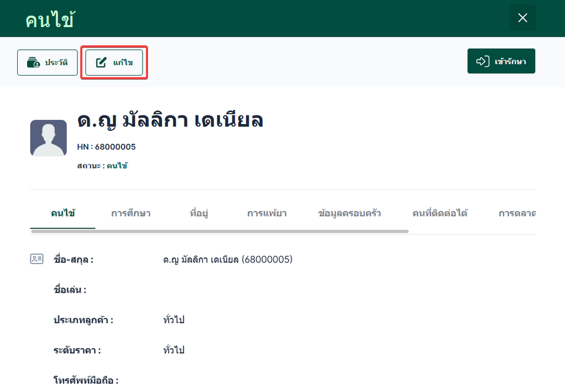Select the คนไข้ tab
This screenshot has width=565, height=392.
pyautogui.click(x=63, y=213)
